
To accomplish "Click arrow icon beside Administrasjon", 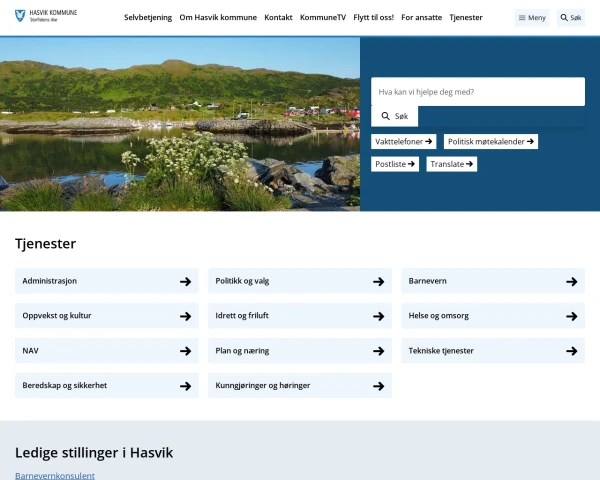I will coord(185,282).
